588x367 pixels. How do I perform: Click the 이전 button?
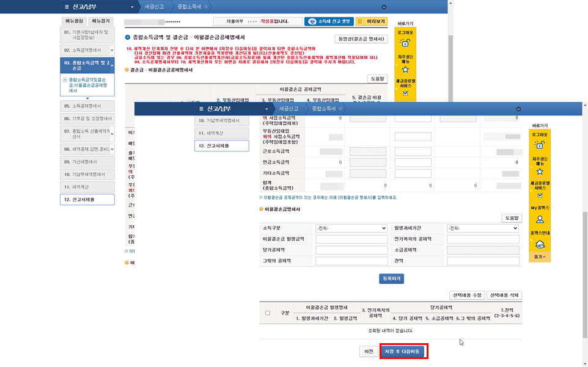click(x=369, y=352)
